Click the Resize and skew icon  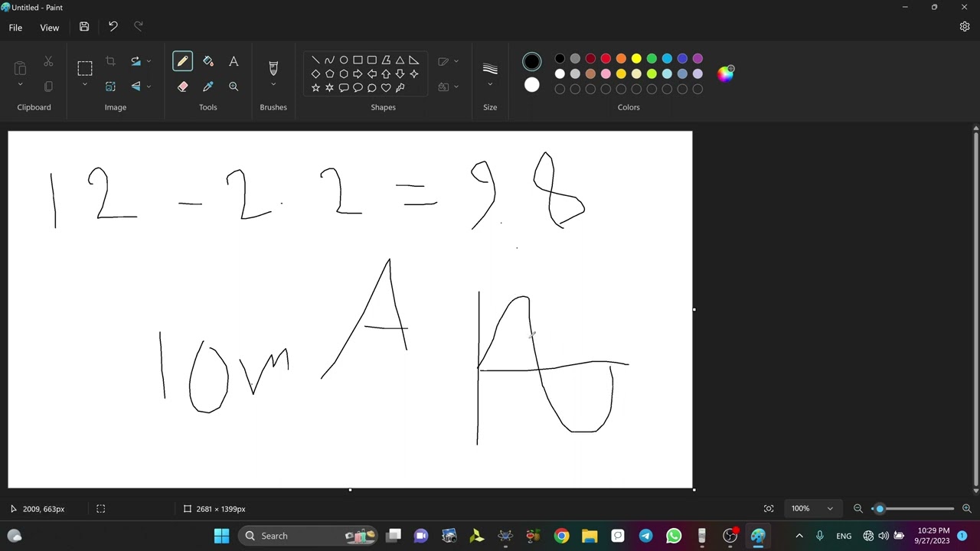[110, 86]
